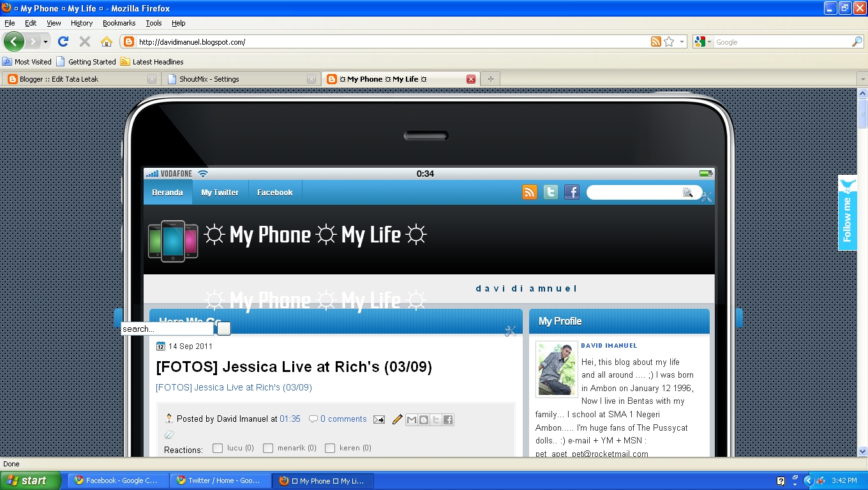
Task: Open the Help menu
Action: point(179,23)
